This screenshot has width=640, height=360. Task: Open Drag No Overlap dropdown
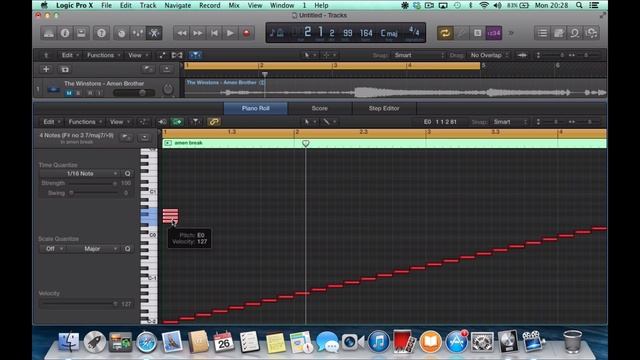(489, 55)
